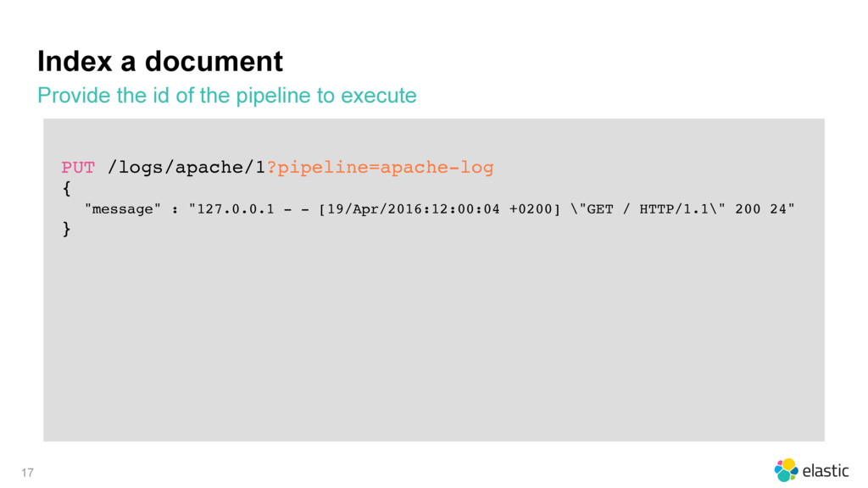The height and width of the screenshot is (488, 868).
Task: Click the response size 24 value
Action: [778, 209]
